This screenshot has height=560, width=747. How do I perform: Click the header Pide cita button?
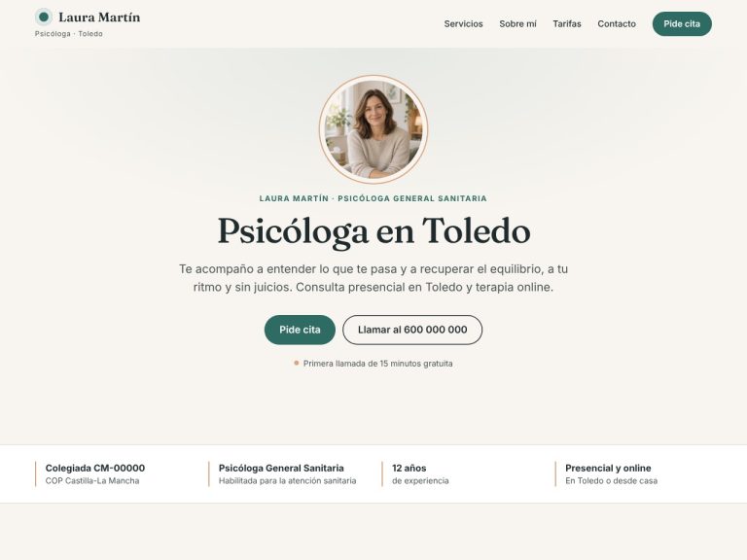tap(682, 23)
